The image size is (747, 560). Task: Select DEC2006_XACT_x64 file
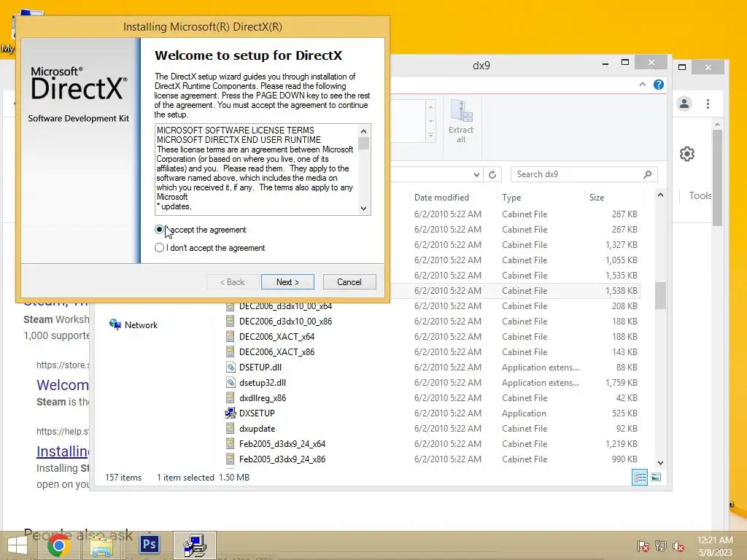point(276,337)
